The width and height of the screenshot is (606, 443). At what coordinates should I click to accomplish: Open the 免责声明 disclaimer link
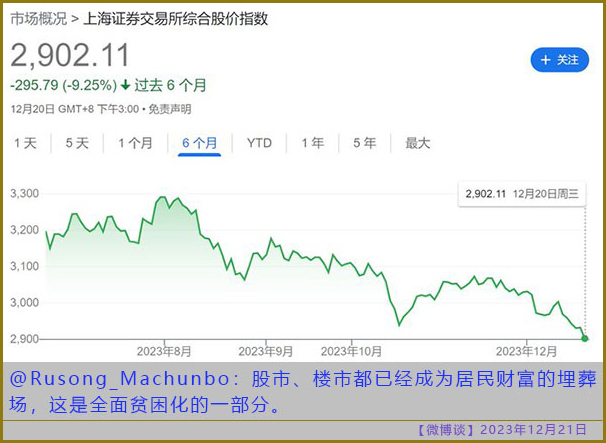tap(170, 109)
